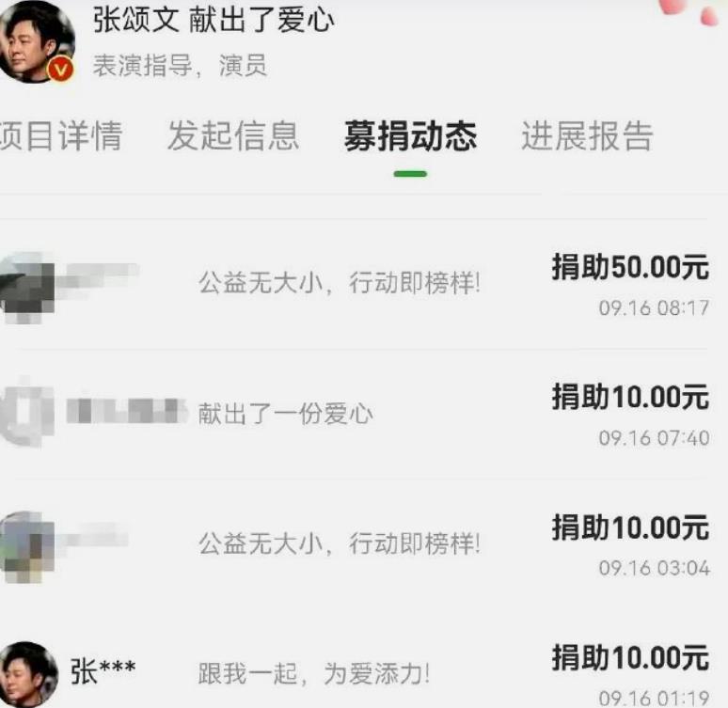The height and width of the screenshot is (708, 728).
Task: Open the 项目详情 tab
Action: pyautogui.click(x=60, y=135)
